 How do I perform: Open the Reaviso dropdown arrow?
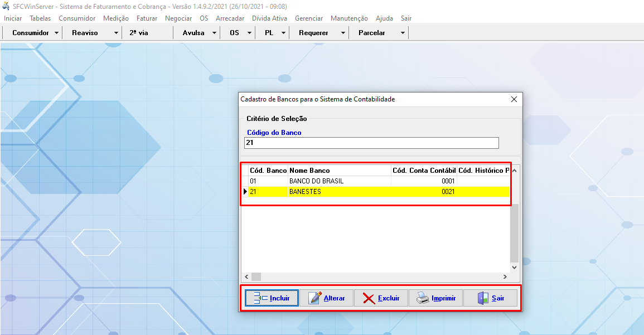pyautogui.click(x=116, y=33)
